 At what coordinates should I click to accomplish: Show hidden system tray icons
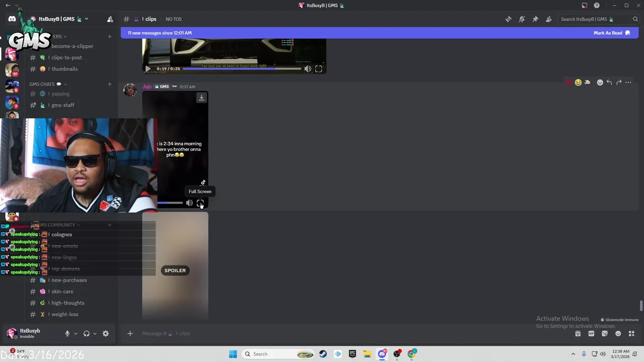pos(573,354)
